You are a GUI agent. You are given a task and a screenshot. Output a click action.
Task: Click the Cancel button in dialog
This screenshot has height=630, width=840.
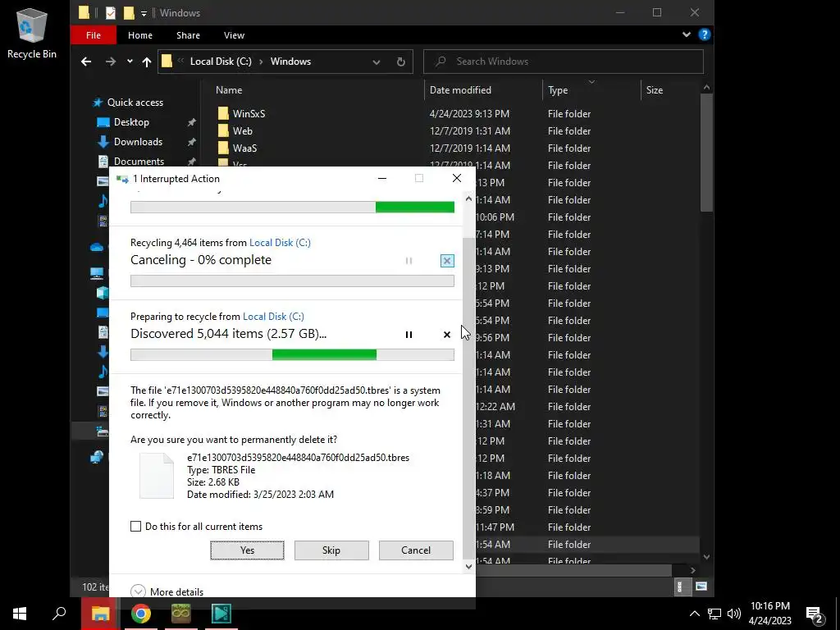coord(416,550)
